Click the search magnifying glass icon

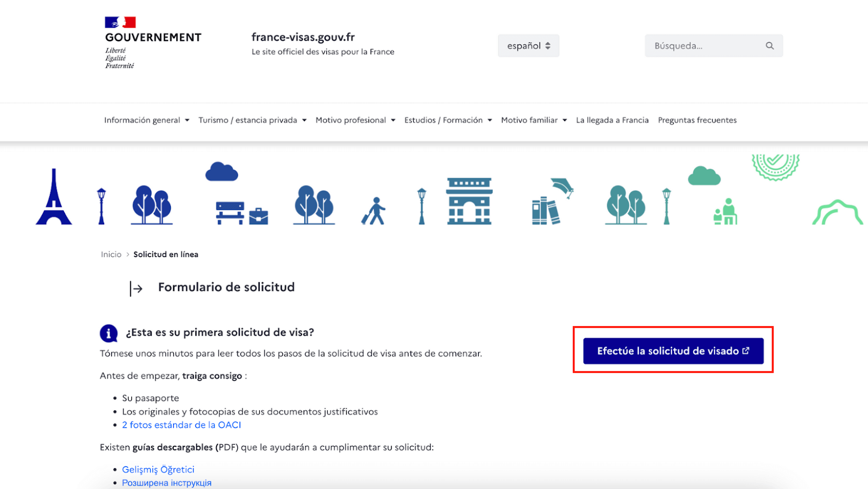pos(769,46)
